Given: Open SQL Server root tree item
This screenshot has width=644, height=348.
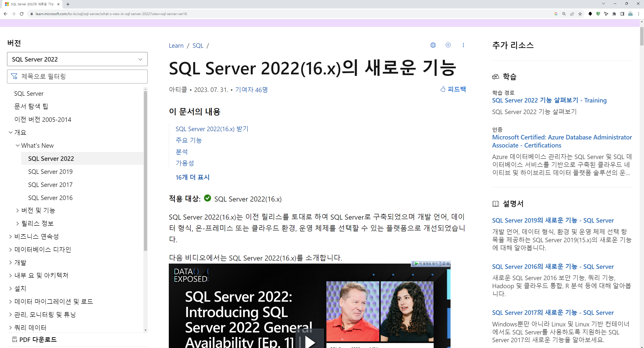Looking at the screenshot, I should pos(29,93).
